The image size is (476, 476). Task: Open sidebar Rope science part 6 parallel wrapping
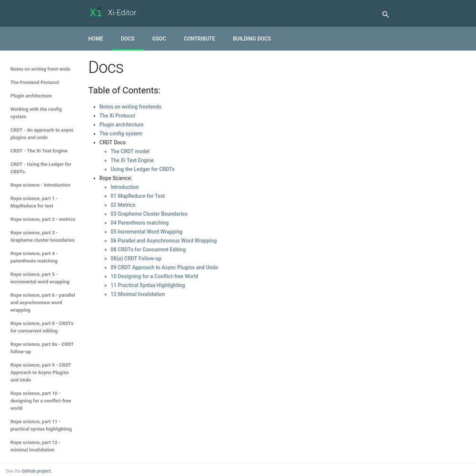(43, 302)
